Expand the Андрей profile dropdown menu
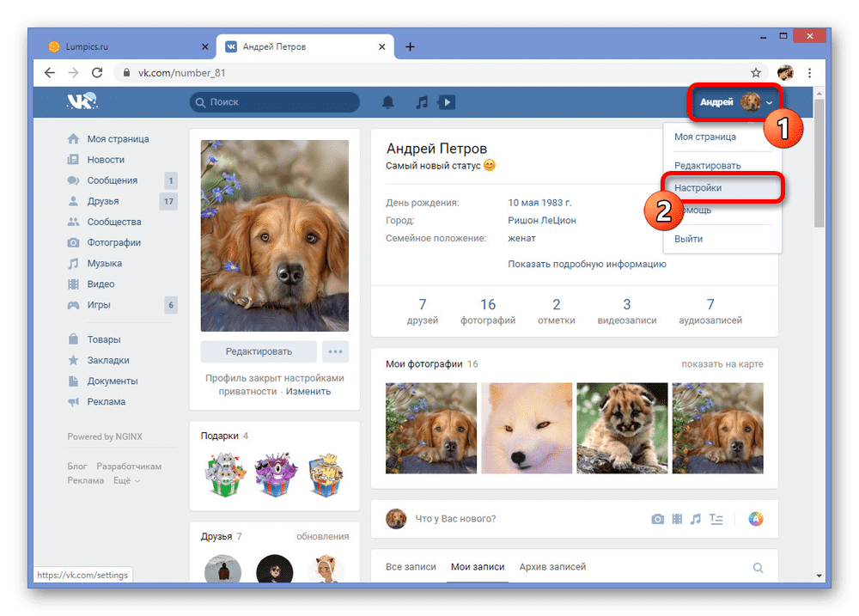Screen dimensions: 859x616 735,102
